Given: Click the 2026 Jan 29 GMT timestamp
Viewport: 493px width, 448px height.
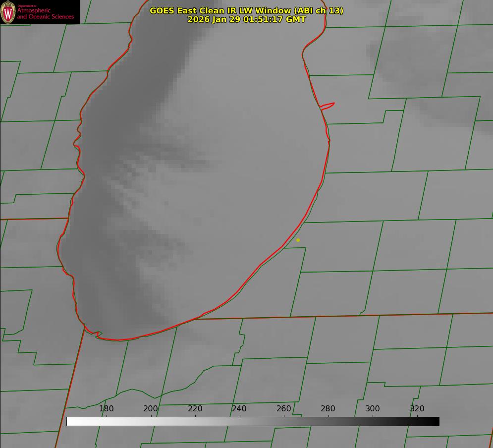Looking at the screenshot, I should click(246, 19).
